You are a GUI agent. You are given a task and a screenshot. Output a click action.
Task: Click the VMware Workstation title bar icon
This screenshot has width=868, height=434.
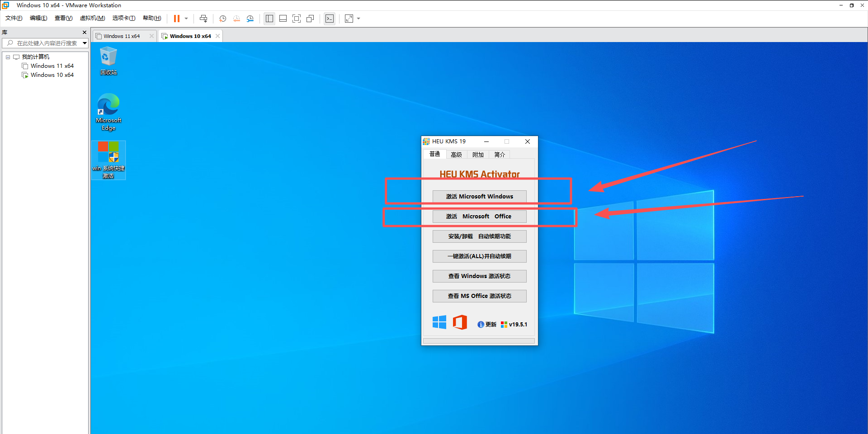[x=6, y=5]
